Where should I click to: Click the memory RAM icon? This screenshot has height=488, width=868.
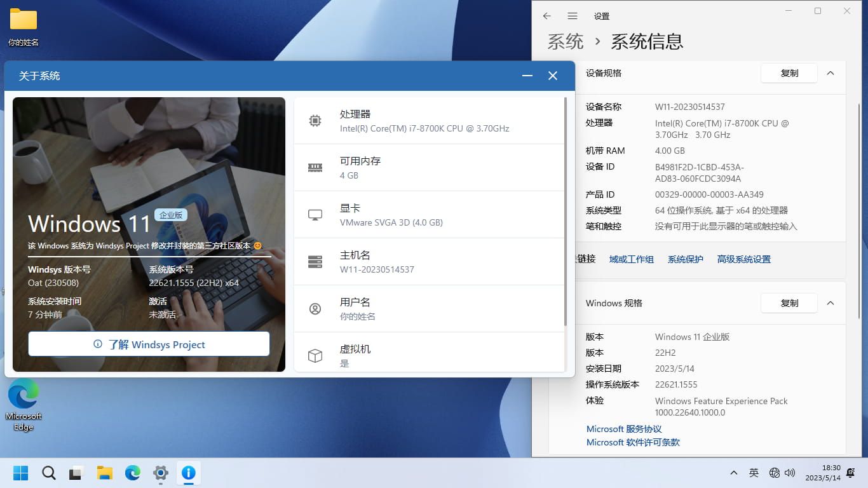[315, 168]
